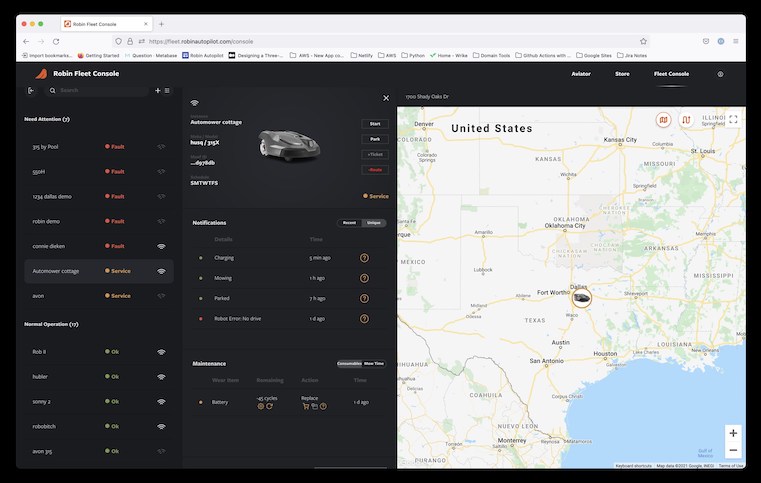Open a new browser tab
This screenshot has width=761, height=483.
pyautogui.click(x=161, y=24)
